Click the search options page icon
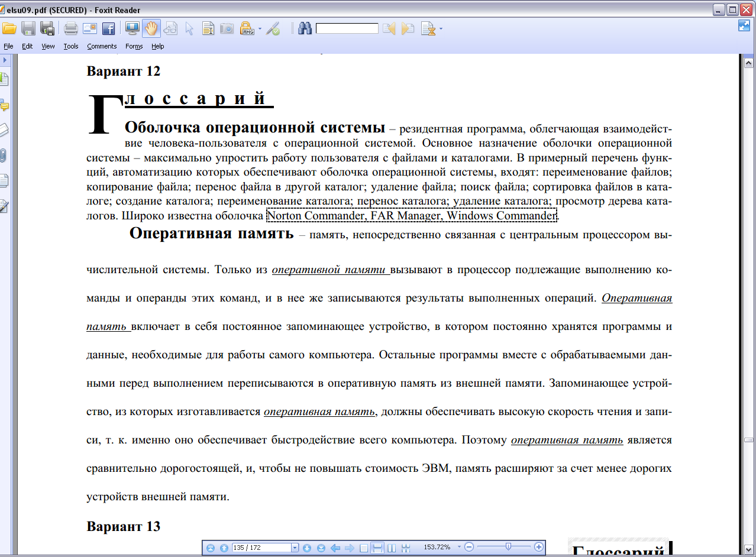 click(428, 28)
